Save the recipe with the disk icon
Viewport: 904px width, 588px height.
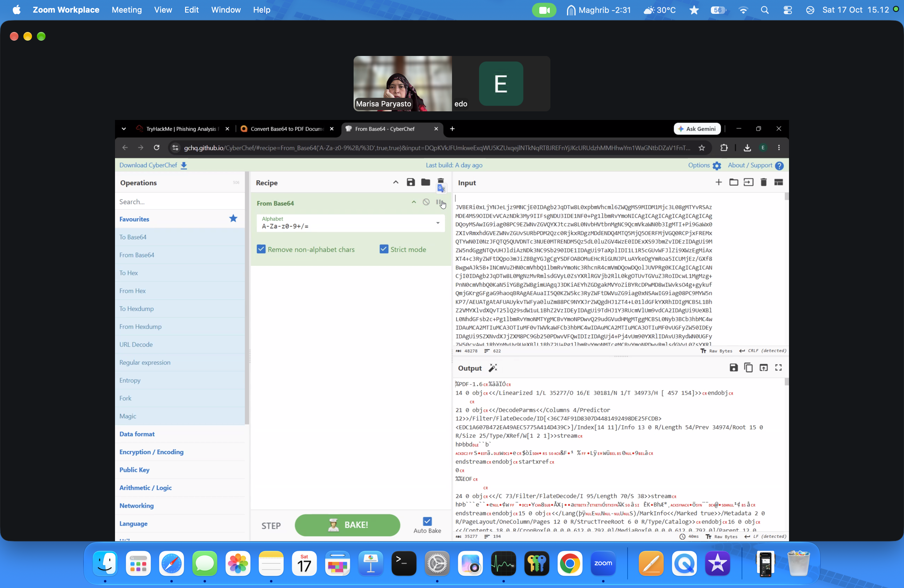pyautogui.click(x=410, y=182)
